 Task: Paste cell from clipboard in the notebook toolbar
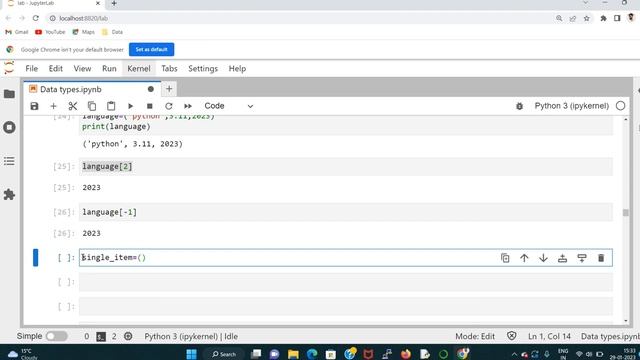[111, 106]
